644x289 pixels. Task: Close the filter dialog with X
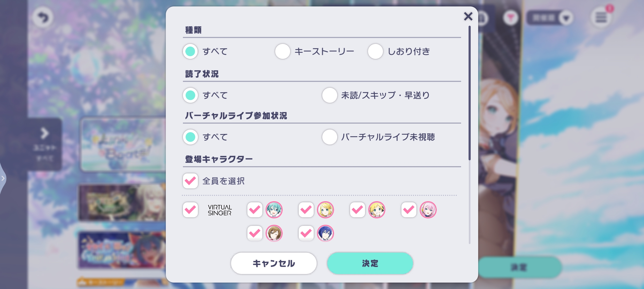pyautogui.click(x=468, y=17)
